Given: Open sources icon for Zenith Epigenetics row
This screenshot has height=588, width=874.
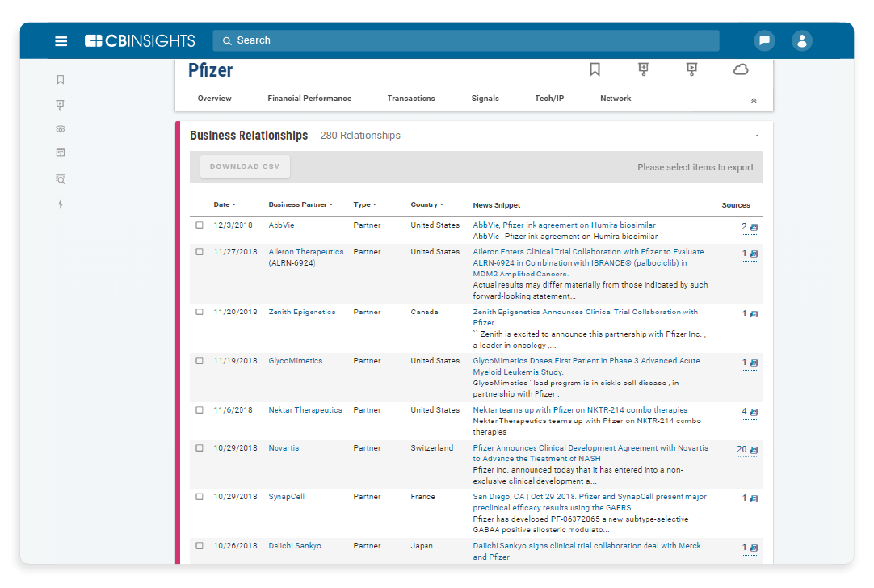Looking at the screenshot, I should pyautogui.click(x=754, y=313).
